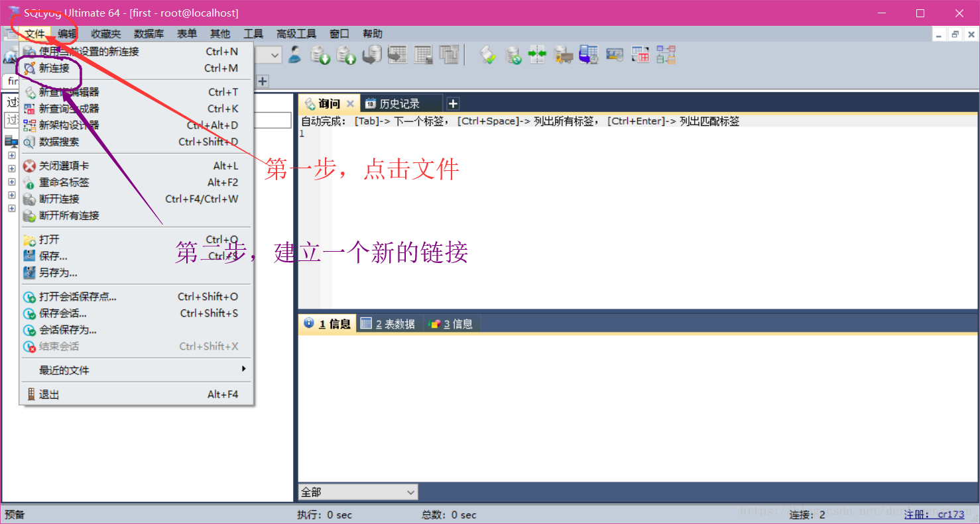Click the 总数: 0 sec status text
Image resolution: width=980 pixels, height=524 pixels.
(x=449, y=515)
